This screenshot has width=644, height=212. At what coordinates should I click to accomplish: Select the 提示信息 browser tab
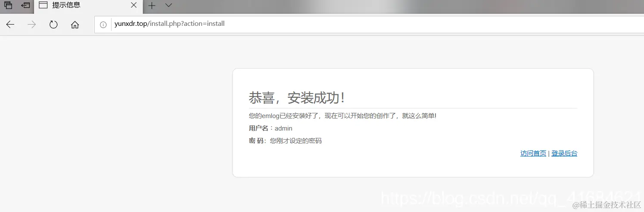(x=88, y=6)
